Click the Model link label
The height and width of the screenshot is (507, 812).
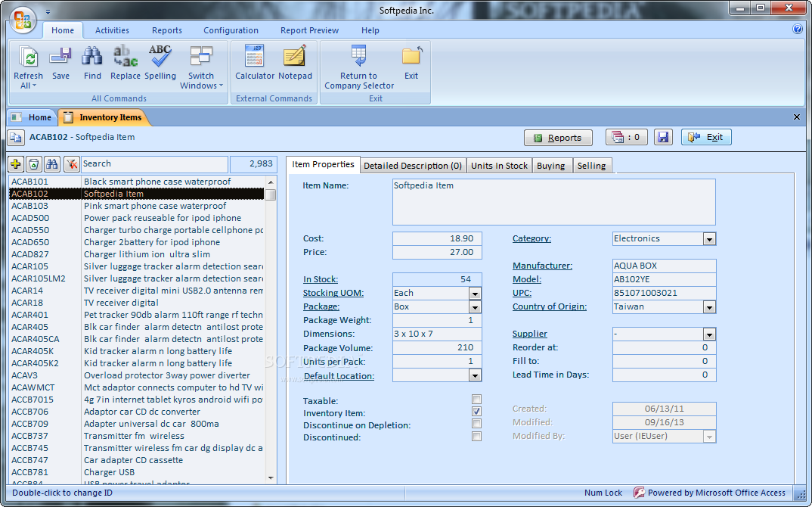click(x=527, y=279)
